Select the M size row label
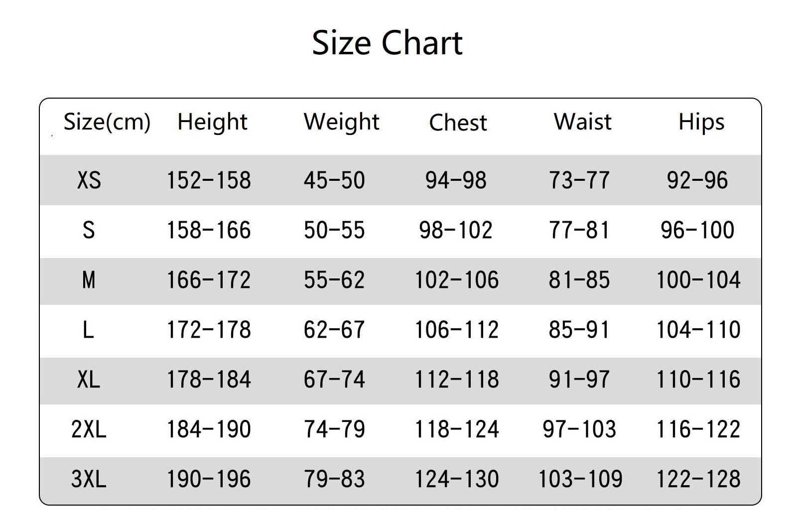The height and width of the screenshot is (532, 797). pos(89,280)
